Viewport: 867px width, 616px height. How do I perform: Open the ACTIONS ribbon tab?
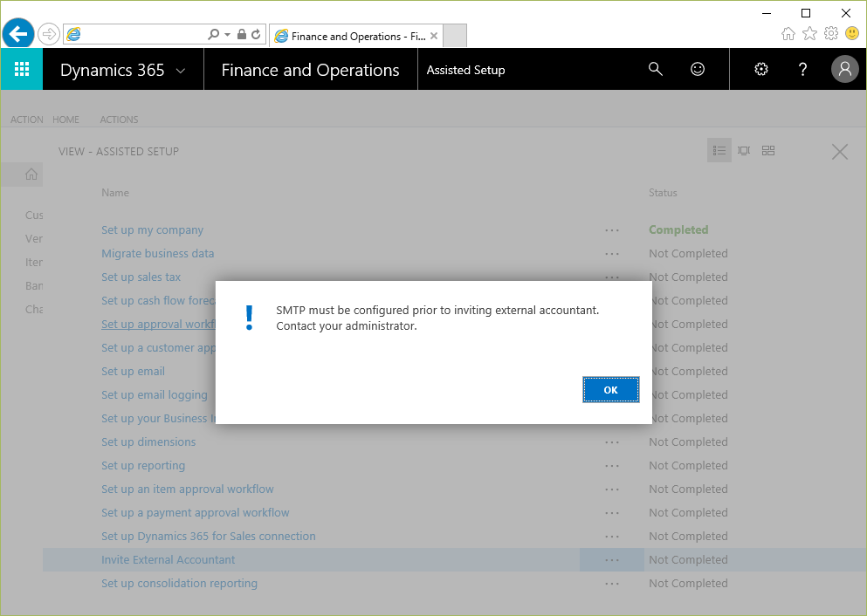point(119,120)
